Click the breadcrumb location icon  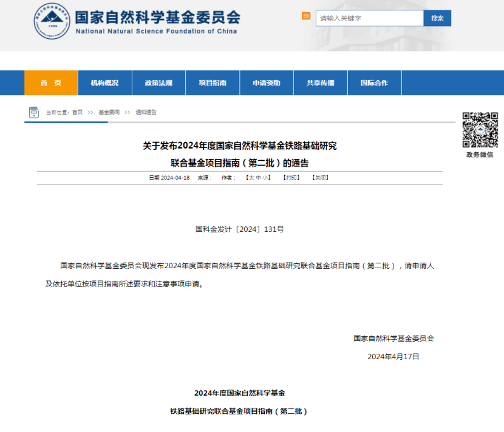point(34,112)
